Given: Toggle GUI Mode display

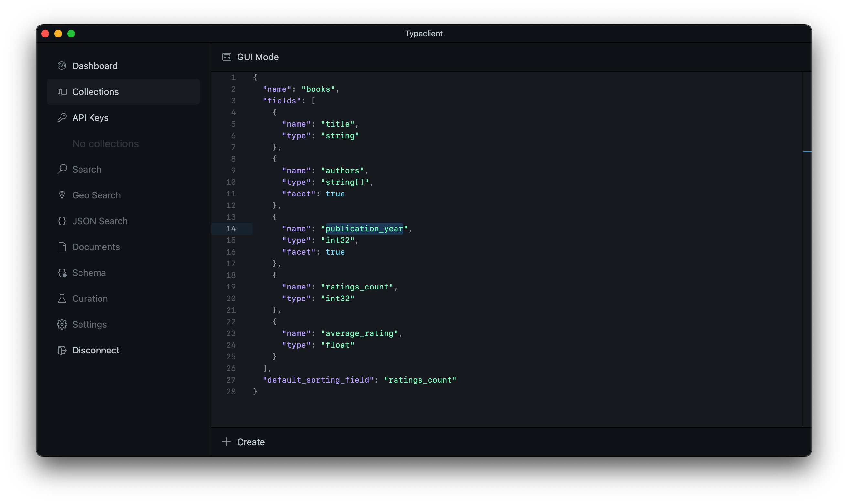Looking at the screenshot, I should click(x=250, y=57).
